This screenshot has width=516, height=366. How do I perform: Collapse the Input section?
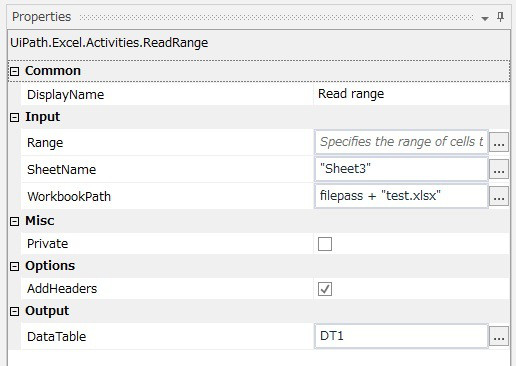pos(14,117)
